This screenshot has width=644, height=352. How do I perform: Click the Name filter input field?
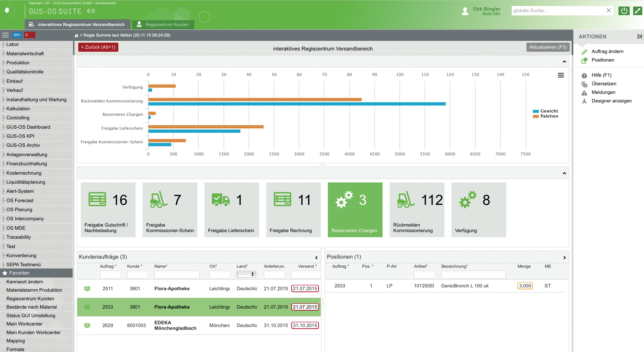coord(177,274)
